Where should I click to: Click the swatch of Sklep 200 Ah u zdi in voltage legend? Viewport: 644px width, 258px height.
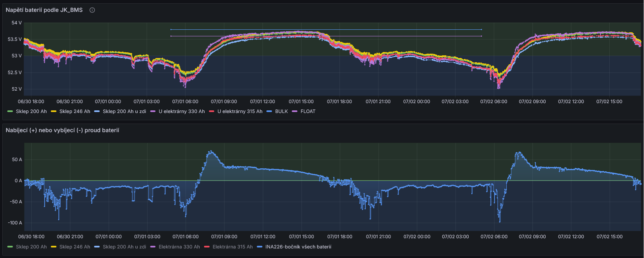pyautogui.click(x=97, y=111)
